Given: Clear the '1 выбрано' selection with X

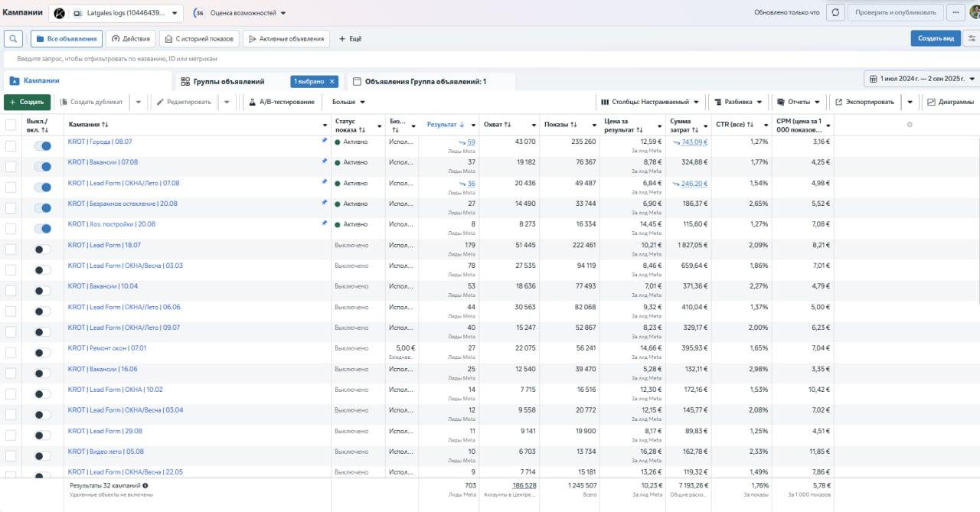Looking at the screenshot, I should point(332,81).
